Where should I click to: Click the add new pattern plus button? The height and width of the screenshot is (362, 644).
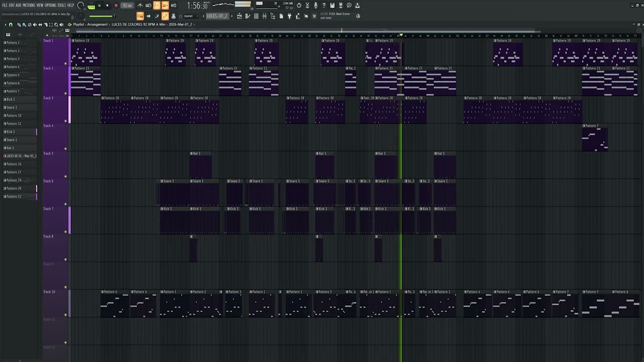click(232, 16)
